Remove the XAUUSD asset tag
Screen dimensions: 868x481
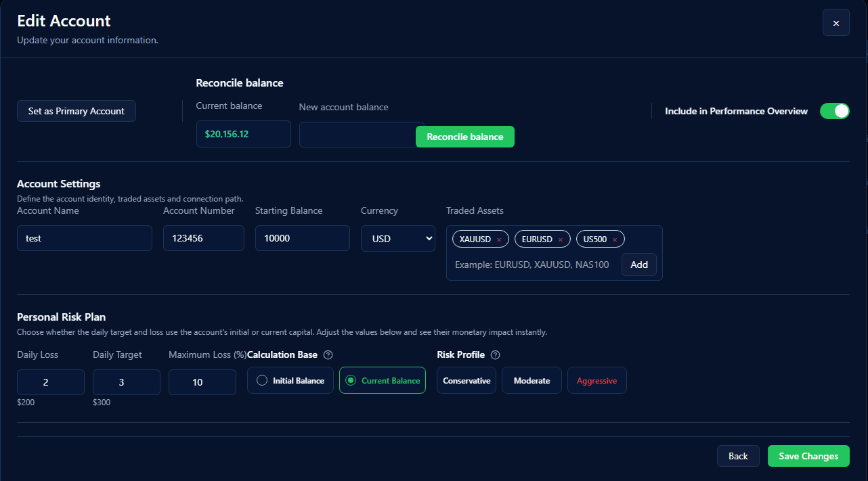tap(499, 239)
